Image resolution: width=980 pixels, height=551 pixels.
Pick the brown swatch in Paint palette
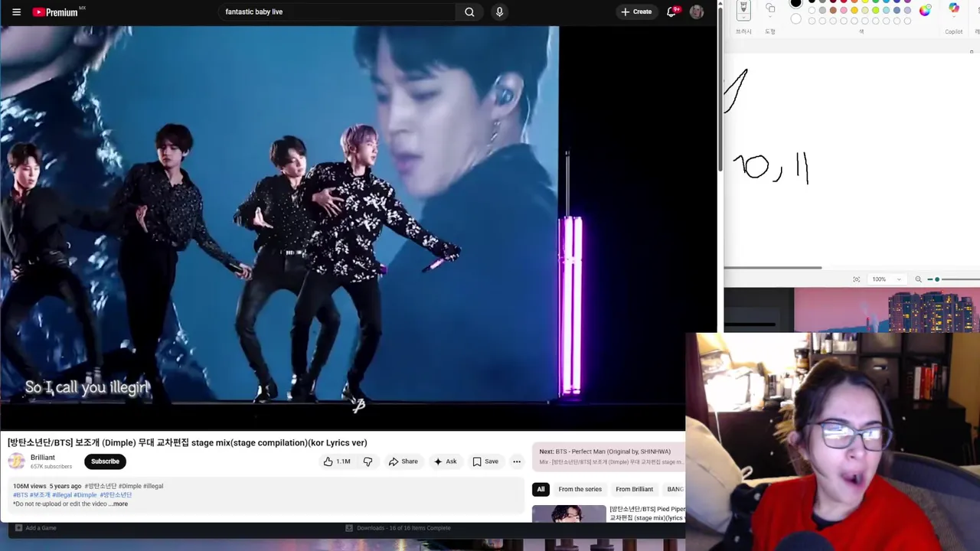pos(833,10)
